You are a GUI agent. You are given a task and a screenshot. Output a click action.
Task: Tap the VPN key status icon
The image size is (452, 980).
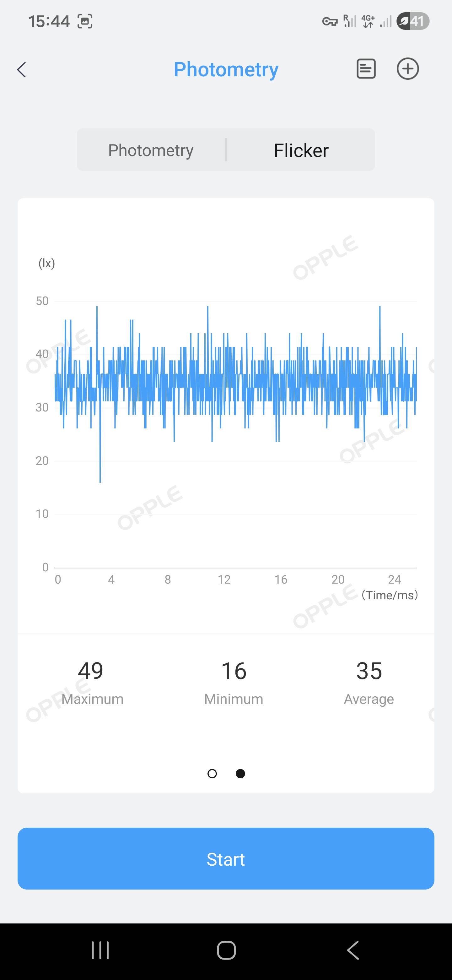[330, 22]
